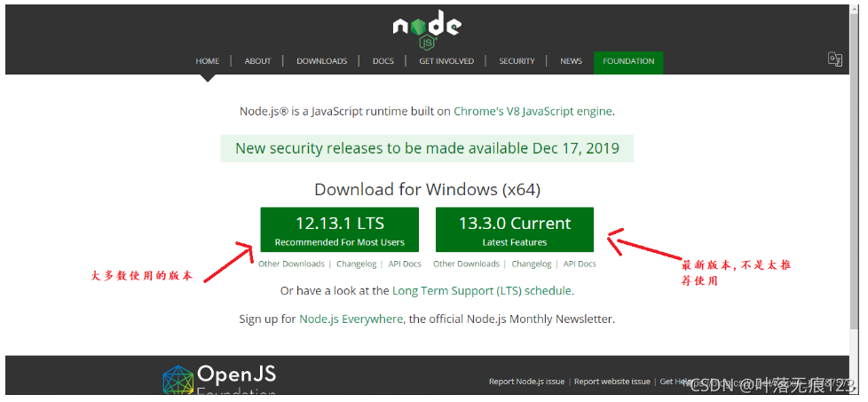Viewport: 868px width, 402px height.
Task: Open the NEWS page
Action: (571, 61)
